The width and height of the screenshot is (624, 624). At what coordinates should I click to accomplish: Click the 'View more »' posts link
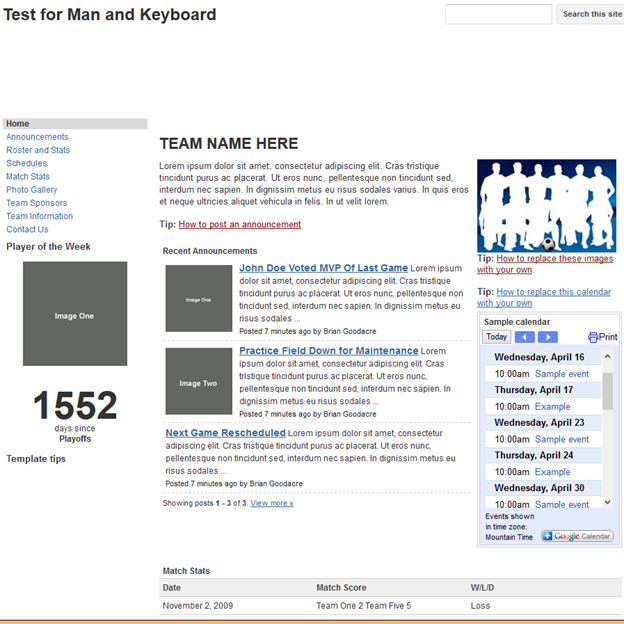[x=271, y=503]
